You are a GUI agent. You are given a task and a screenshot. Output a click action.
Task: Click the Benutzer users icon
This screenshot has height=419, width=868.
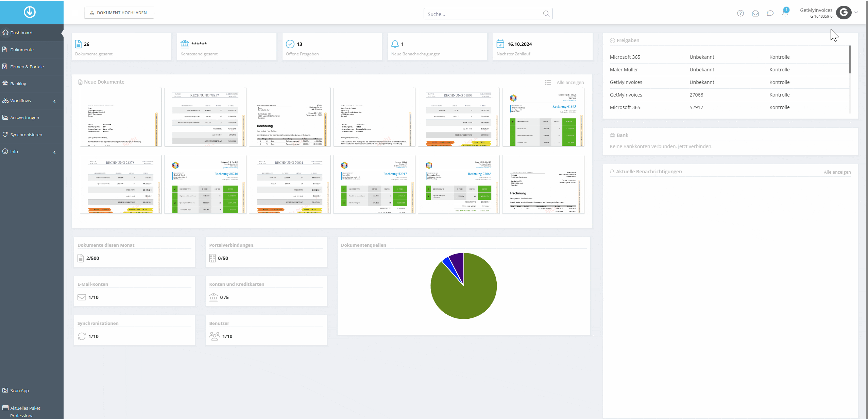click(x=214, y=336)
